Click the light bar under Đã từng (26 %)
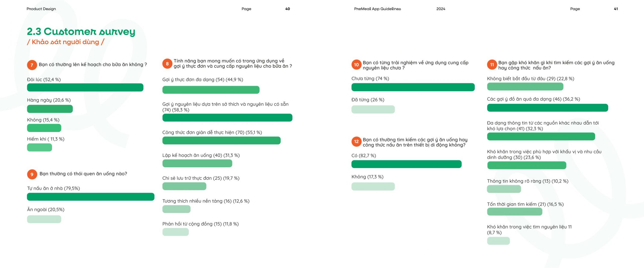 pos(373,109)
